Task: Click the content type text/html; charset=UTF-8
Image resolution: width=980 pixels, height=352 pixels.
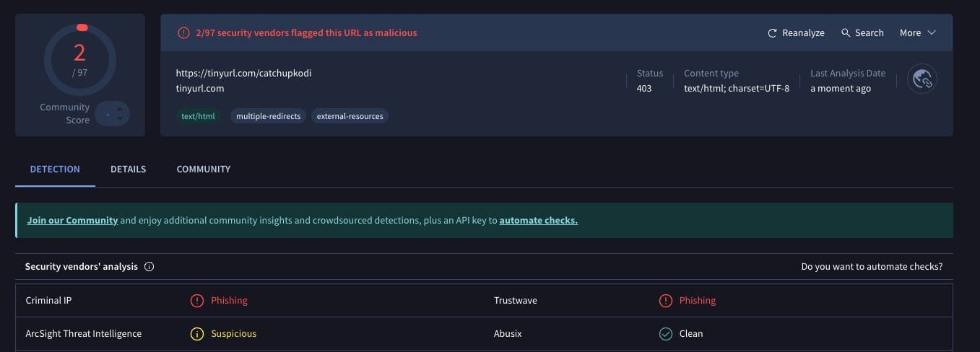Action: click(737, 89)
